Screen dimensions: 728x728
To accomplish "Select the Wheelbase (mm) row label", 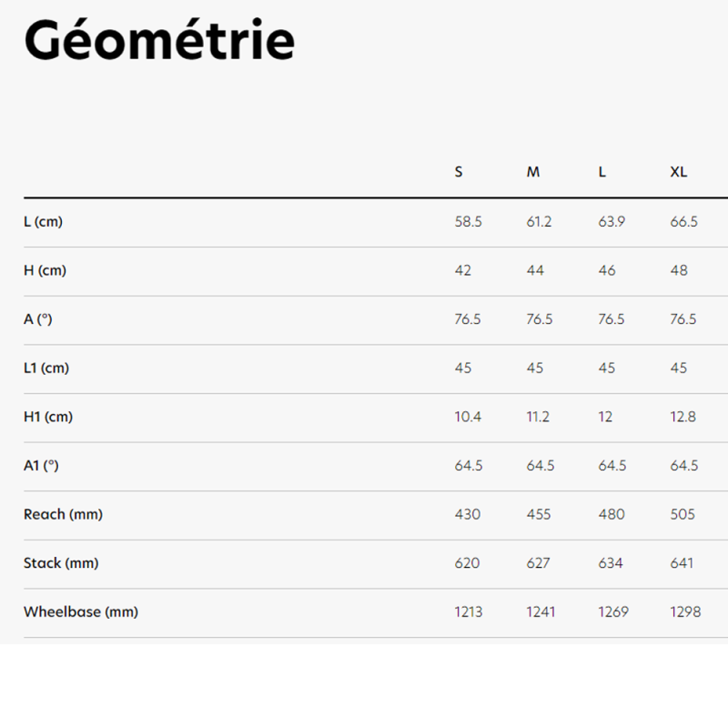I will tap(81, 612).
